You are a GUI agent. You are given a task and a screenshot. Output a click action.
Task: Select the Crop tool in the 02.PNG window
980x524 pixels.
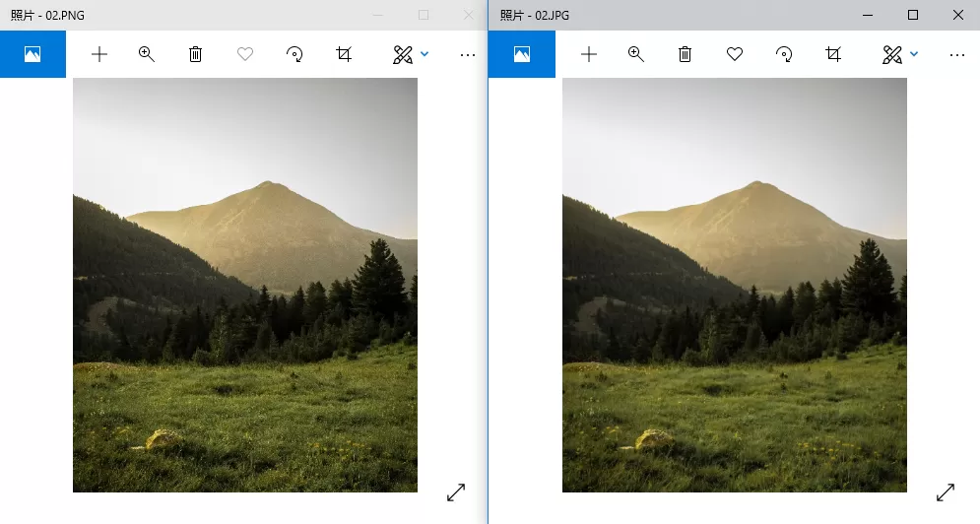344,54
